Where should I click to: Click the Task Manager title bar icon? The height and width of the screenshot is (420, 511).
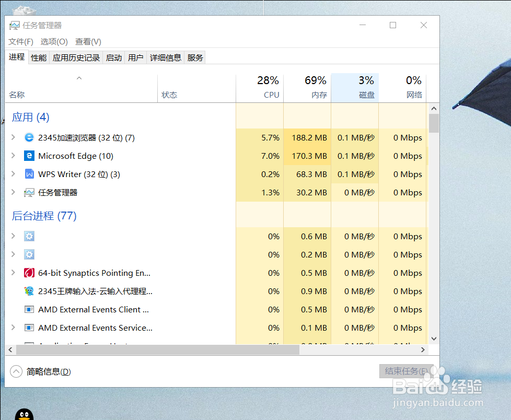[14, 26]
